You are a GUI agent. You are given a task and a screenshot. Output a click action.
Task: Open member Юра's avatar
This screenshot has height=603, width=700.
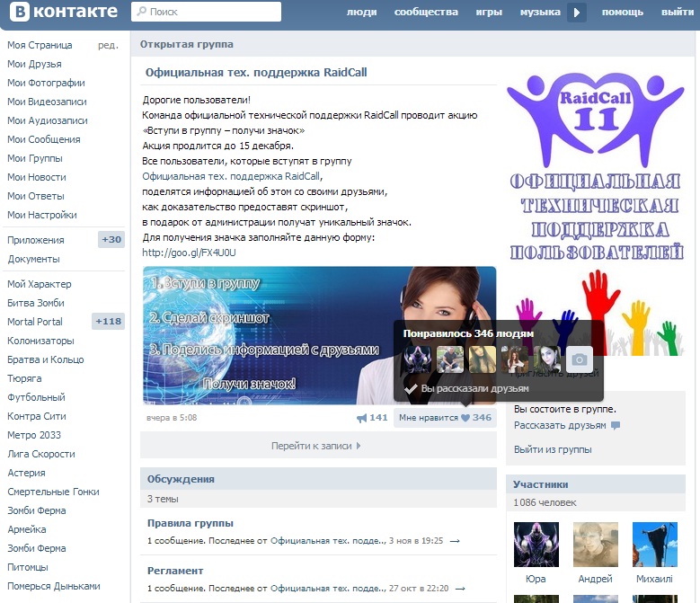(536, 545)
